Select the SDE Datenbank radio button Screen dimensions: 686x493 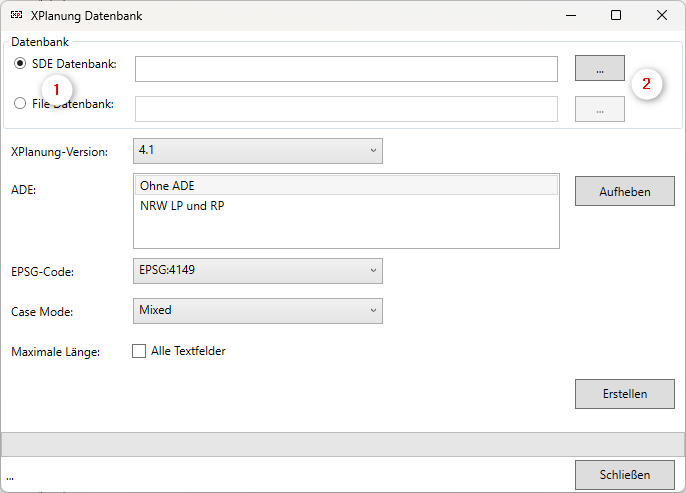tap(20, 64)
